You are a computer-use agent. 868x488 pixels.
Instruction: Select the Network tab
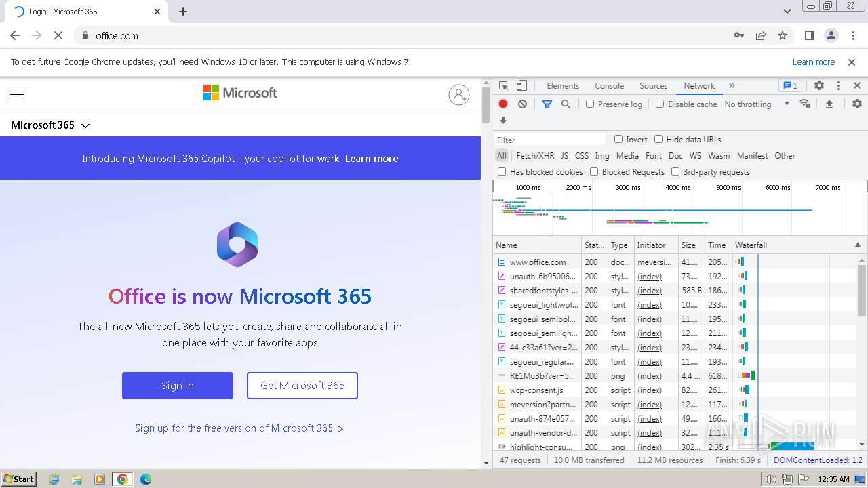[699, 86]
